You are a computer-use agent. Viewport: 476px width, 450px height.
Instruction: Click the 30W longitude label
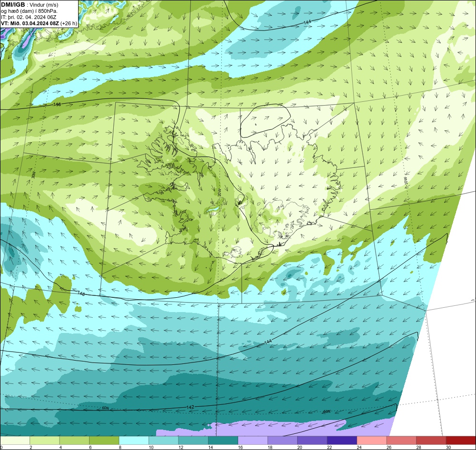pos(33,175)
